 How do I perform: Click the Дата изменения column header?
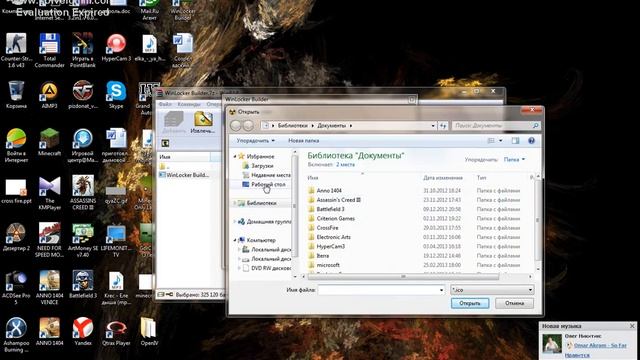[443, 178]
